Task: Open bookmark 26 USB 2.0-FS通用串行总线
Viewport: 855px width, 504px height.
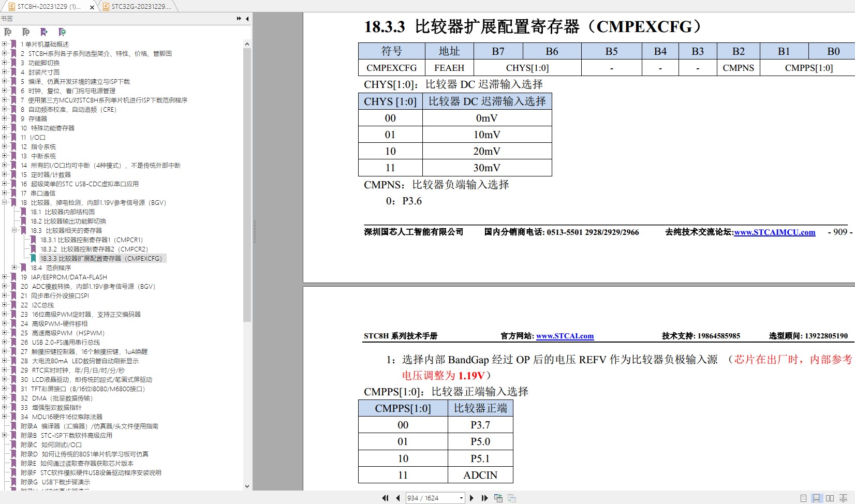Action: [x=60, y=342]
